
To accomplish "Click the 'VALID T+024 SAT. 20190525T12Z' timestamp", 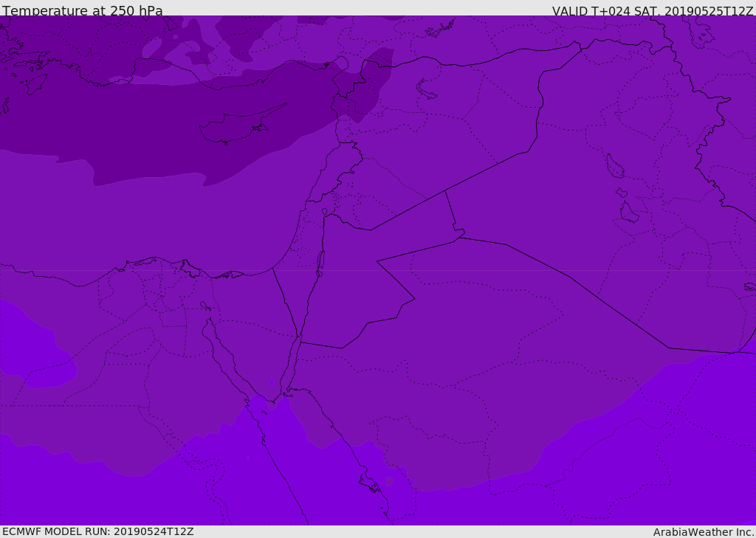I will [x=653, y=10].
